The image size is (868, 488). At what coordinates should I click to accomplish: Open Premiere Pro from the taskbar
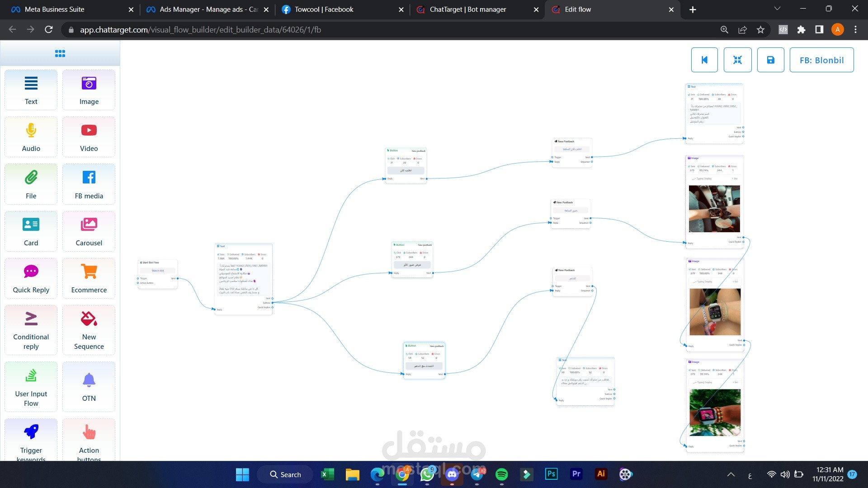pyautogui.click(x=576, y=474)
